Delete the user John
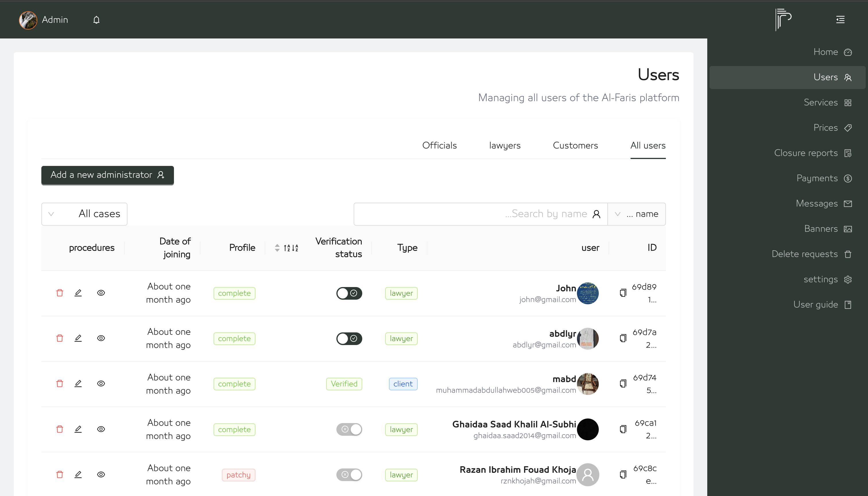Viewport: 868px width, 496px height. [x=60, y=293]
